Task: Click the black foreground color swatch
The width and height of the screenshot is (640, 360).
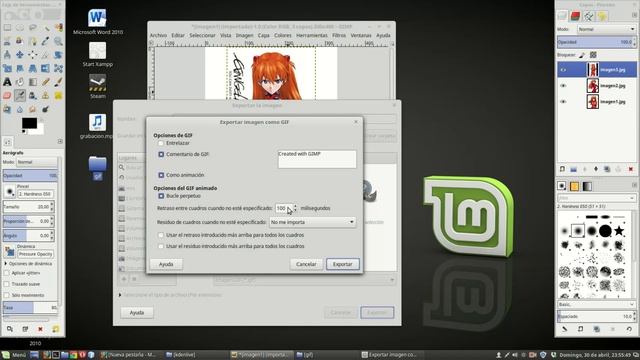Action: 29,123
